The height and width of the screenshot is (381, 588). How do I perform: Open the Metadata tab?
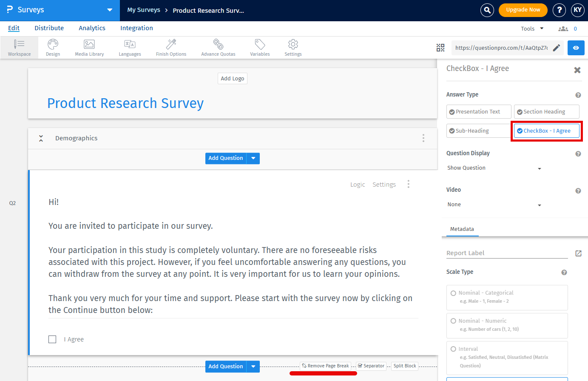tap(462, 229)
